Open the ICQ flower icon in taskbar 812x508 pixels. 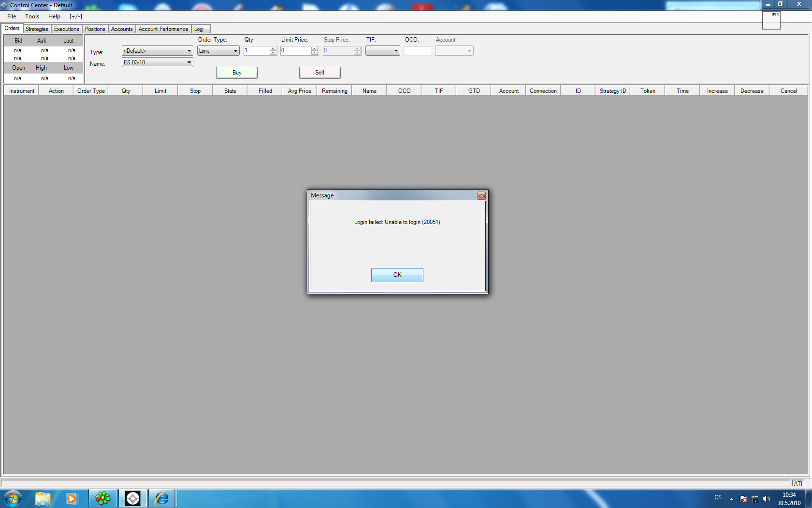point(102,498)
